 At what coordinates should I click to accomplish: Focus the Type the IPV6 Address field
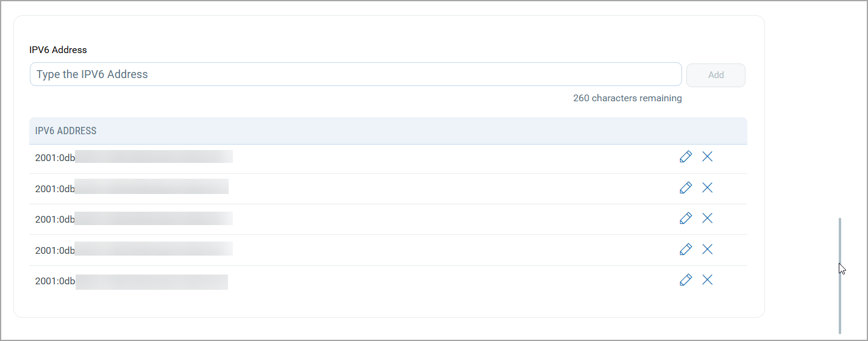pyautogui.click(x=355, y=74)
